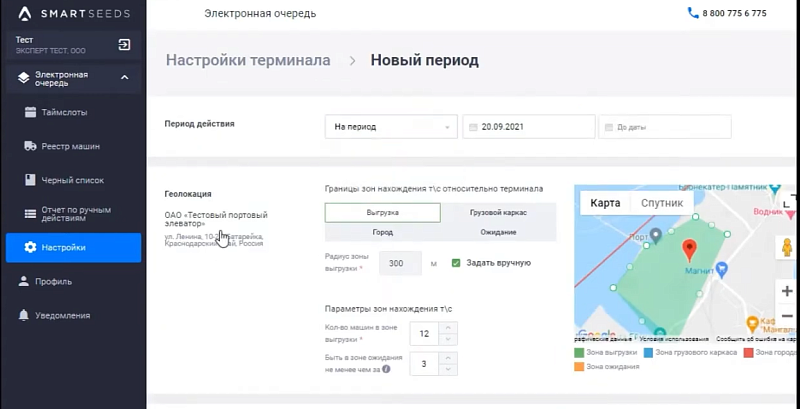Toggle the Задать вручную checkbox
This screenshot has height=409, width=800.
(x=456, y=263)
